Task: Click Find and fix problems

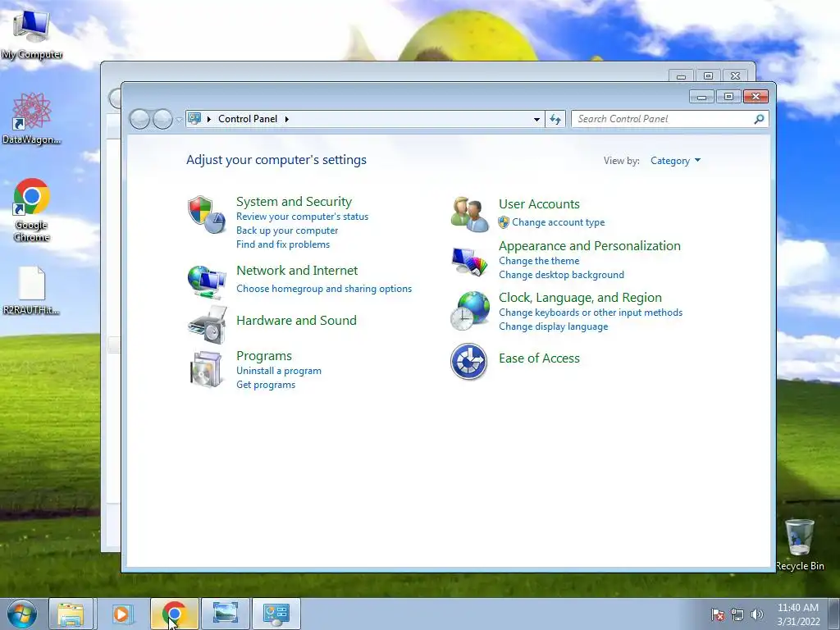Action: [x=283, y=244]
